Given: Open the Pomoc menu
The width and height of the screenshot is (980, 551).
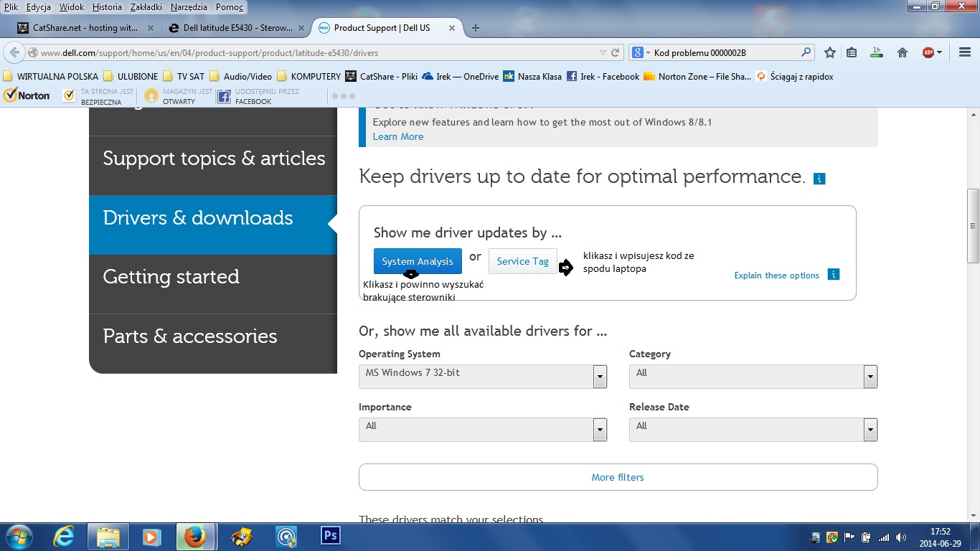Looking at the screenshot, I should pyautogui.click(x=230, y=7).
